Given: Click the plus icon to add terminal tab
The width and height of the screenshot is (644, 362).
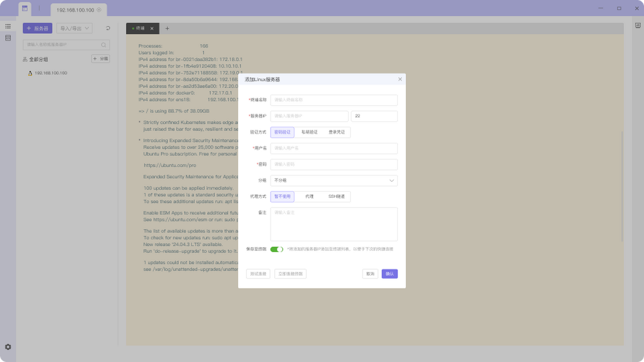Looking at the screenshot, I should (x=167, y=28).
